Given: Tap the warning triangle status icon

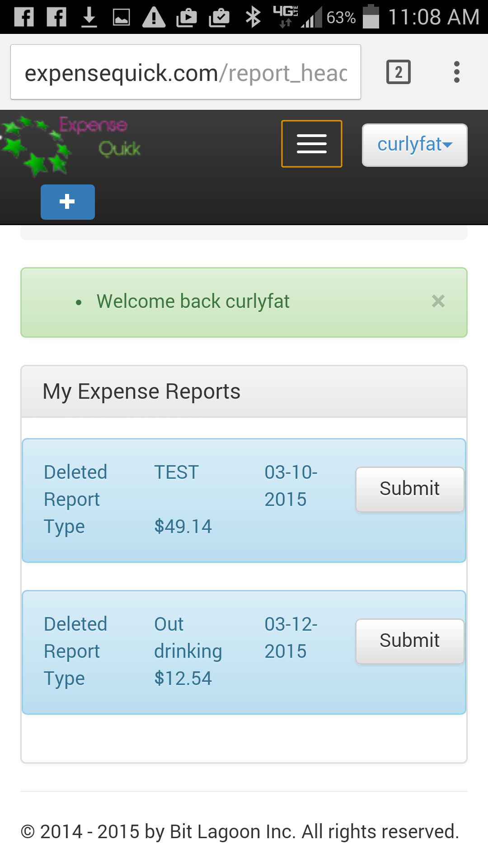Looking at the screenshot, I should point(154,17).
